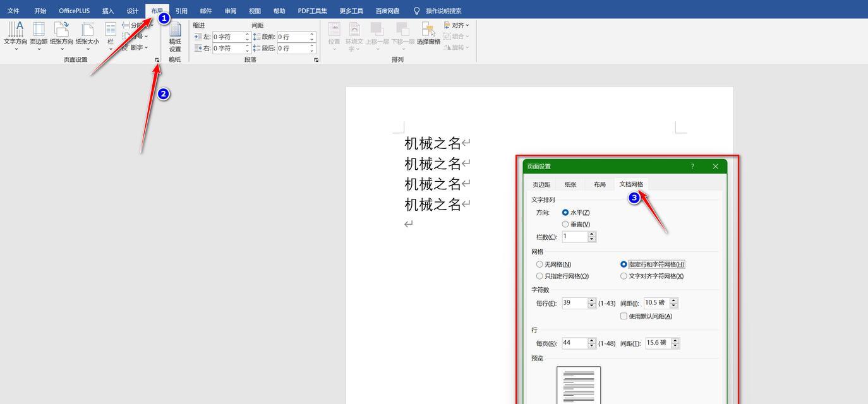Click the line 间距 15.6 磅 field
The width and height of the screenshot is (868, 404).
658,343
